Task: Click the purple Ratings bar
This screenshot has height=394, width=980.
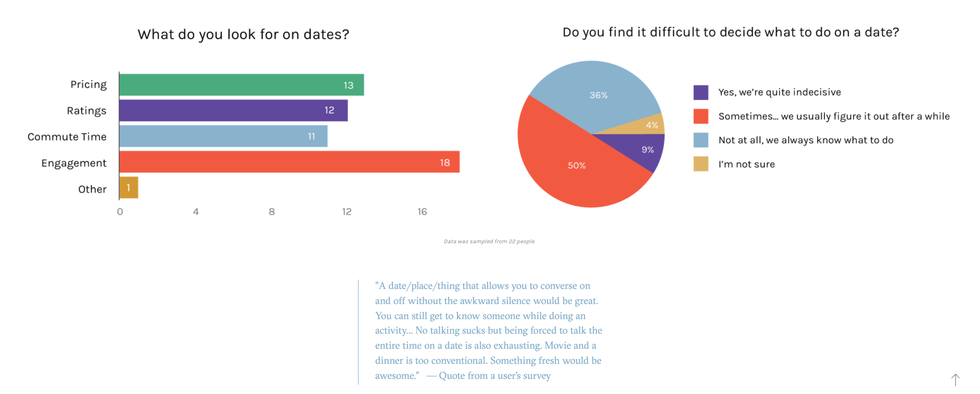Action: 233,111
